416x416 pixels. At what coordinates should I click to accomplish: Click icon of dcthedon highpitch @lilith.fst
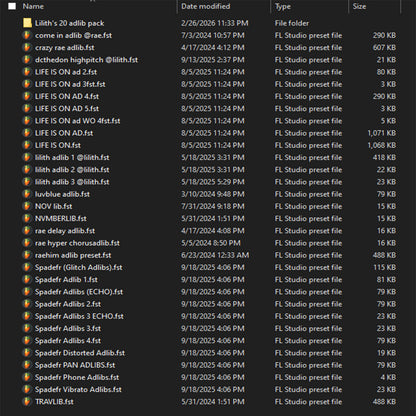pos(27,60)
